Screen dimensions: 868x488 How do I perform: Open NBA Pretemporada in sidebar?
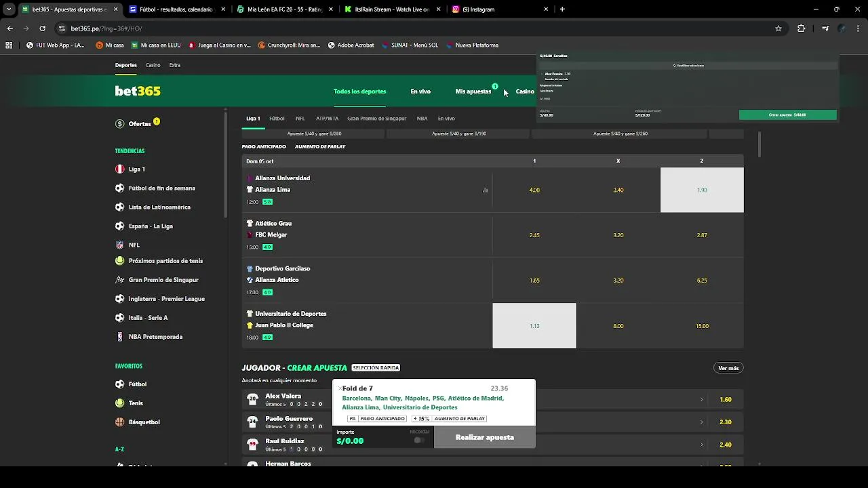click(x=155, y=337)
